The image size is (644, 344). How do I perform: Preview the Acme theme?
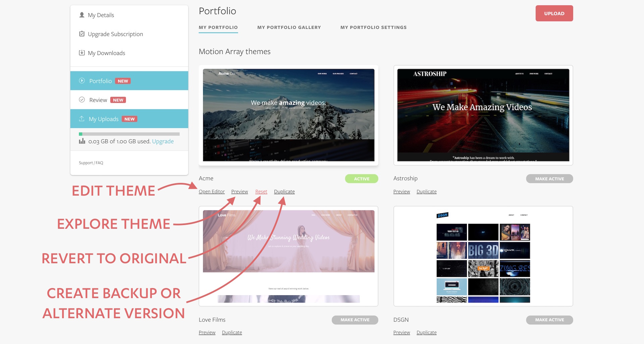point(239,192)
